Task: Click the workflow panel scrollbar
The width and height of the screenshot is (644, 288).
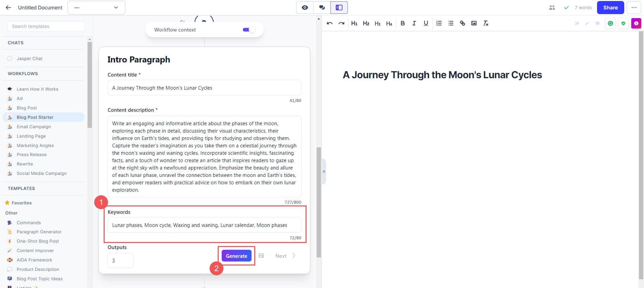Action: [x=319, y=202]
